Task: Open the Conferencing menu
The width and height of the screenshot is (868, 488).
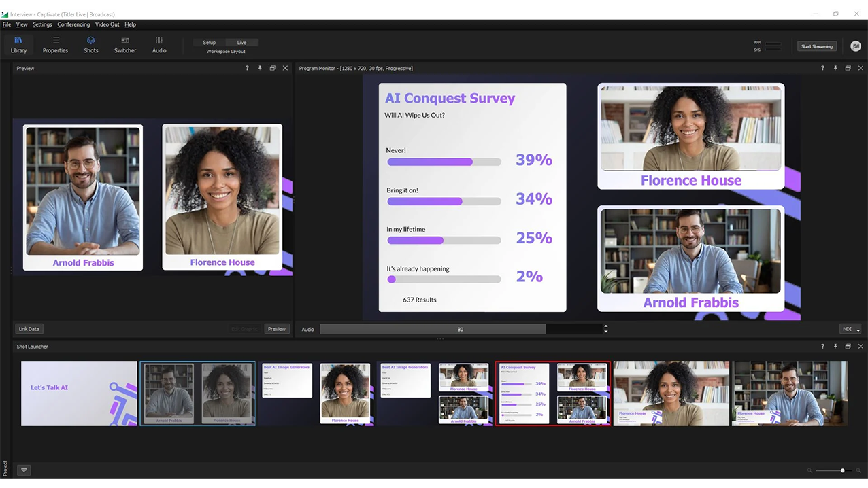Action: click(73, 24)
